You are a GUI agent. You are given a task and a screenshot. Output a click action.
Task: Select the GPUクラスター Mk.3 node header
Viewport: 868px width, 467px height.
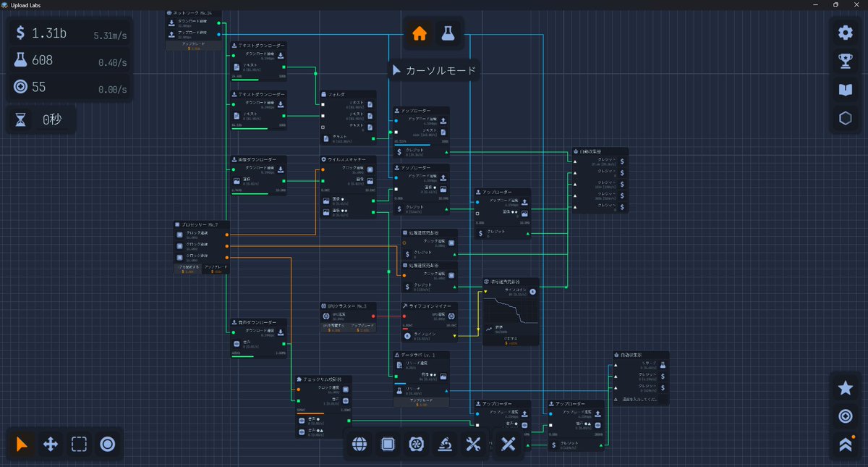(349, 306)
